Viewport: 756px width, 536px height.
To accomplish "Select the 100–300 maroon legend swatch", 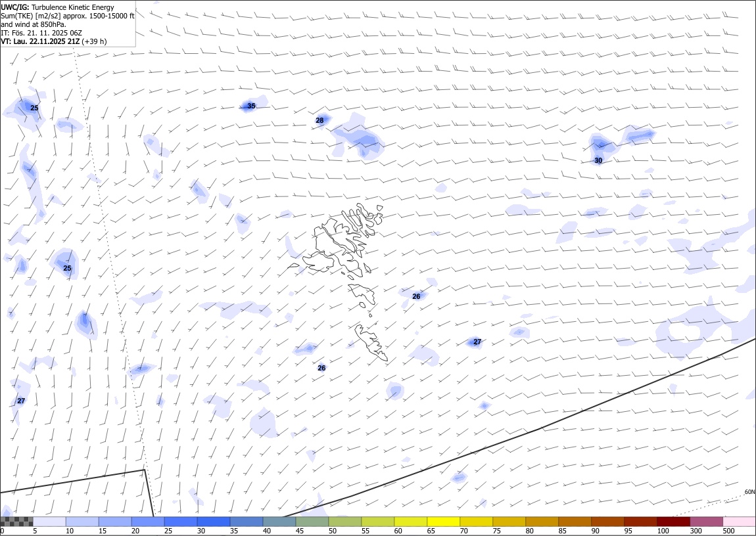I will coord(673,522).
